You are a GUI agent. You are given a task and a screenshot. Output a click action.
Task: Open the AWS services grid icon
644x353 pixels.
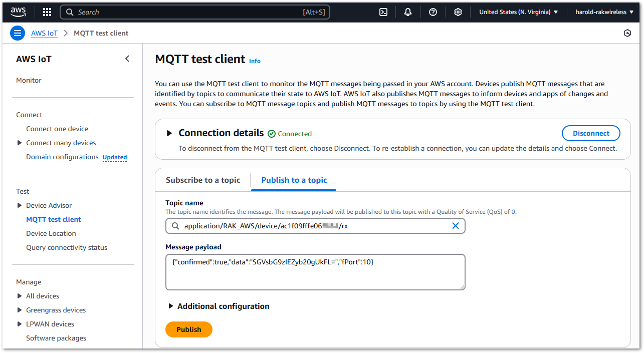(47, 12)
